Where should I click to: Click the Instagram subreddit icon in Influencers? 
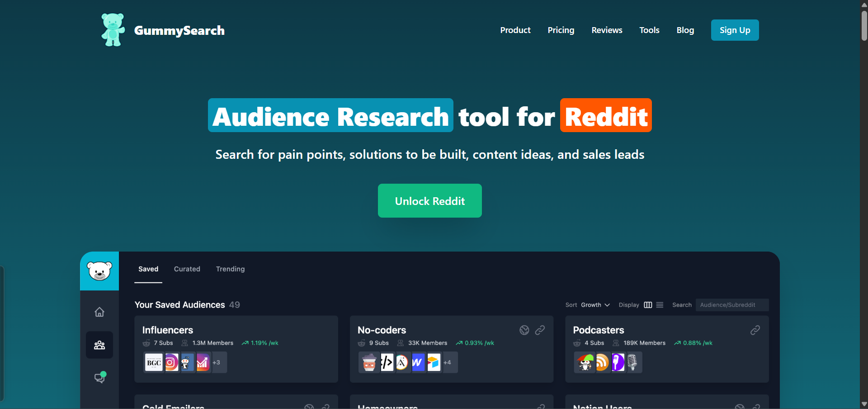click(171, 362)
